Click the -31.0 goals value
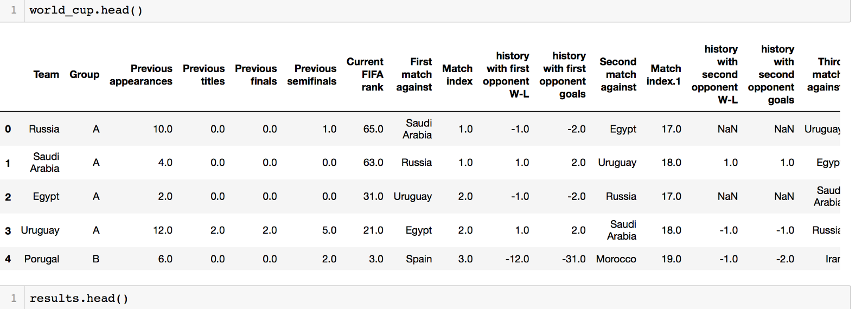 click(573, 259)
